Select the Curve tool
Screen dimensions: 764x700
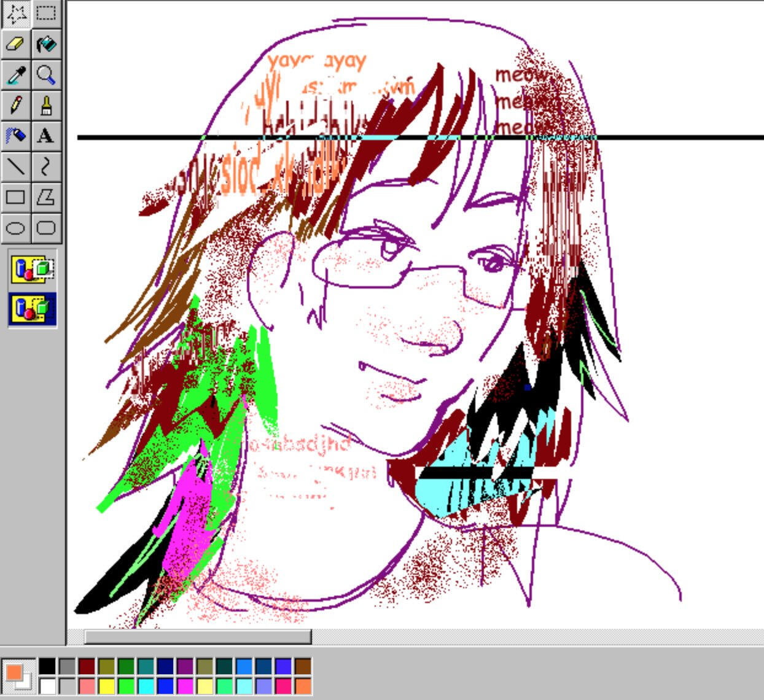46,166
